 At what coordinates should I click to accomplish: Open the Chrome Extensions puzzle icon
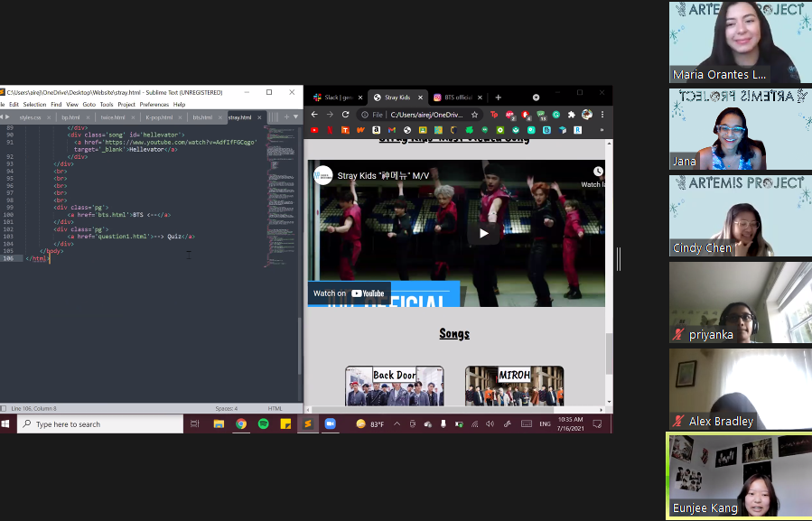click(x=571, y=115)
